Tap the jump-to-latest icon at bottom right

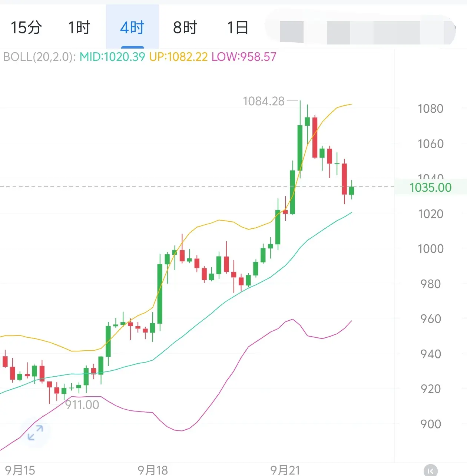click(430, 470)
